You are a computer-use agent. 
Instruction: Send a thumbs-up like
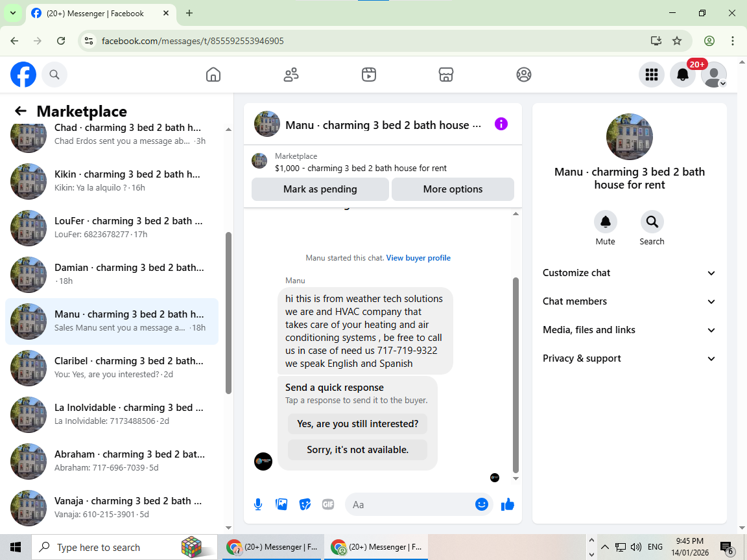pyautogui.click(x=508, y=504)
